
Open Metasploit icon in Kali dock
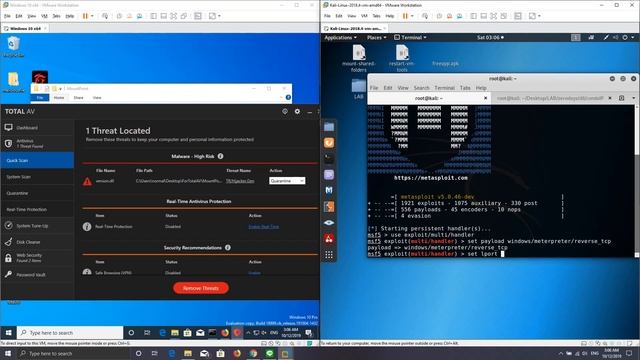329,190
